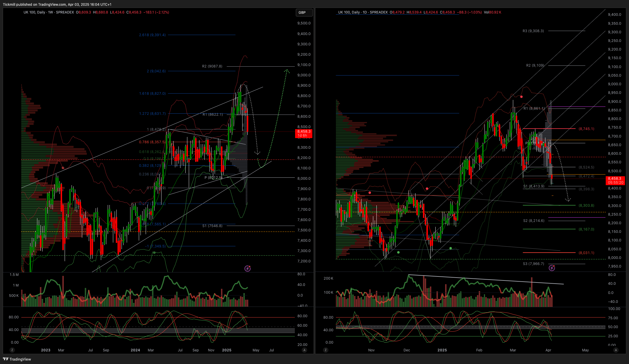
Task: Open the GBP currency selector
Action: point(304,12)
